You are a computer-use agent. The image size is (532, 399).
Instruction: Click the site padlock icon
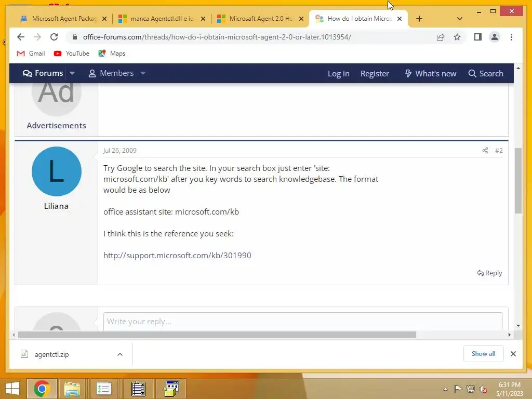pos(75,37)
